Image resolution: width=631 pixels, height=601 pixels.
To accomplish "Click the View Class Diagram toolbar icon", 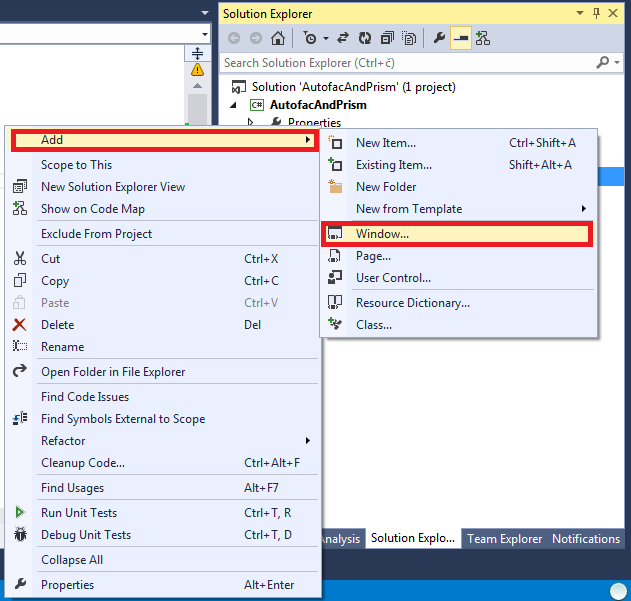I will click(x=483, y=38).
